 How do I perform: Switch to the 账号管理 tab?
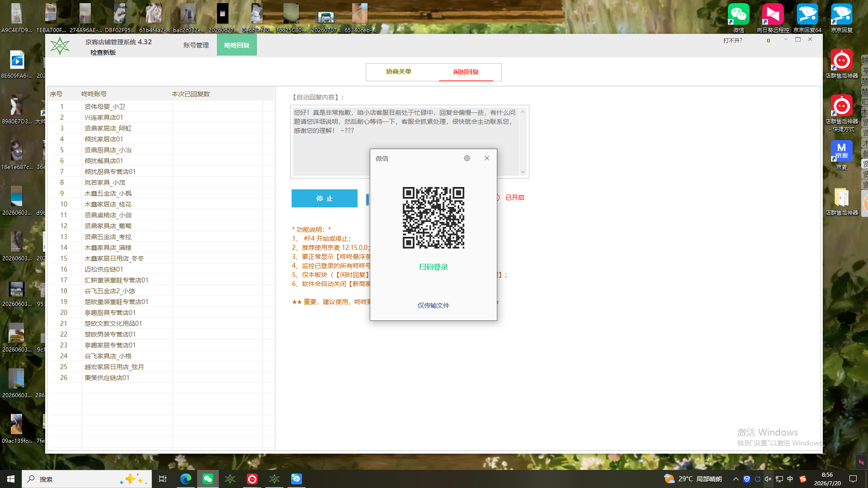click(196, 45)
